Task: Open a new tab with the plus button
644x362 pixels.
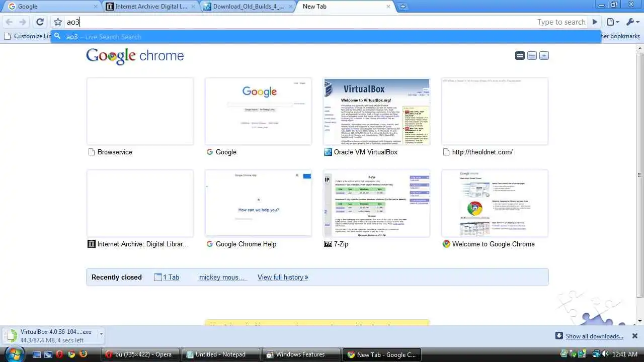Action: 403,7
